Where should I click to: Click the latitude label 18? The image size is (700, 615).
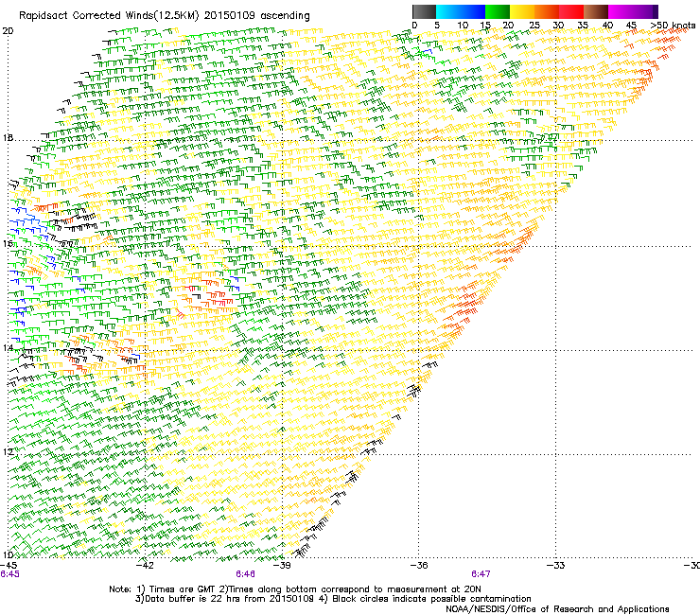coord(8,138)
